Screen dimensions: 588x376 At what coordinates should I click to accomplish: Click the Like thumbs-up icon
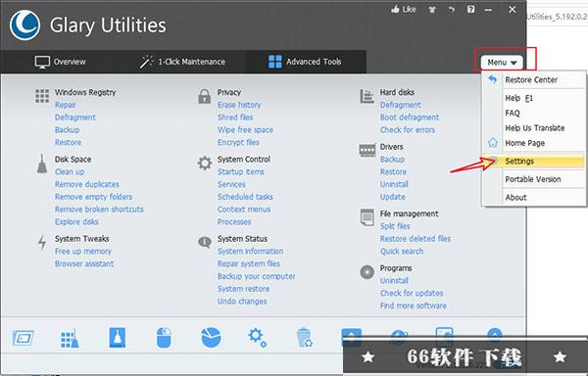coord(395,10)
